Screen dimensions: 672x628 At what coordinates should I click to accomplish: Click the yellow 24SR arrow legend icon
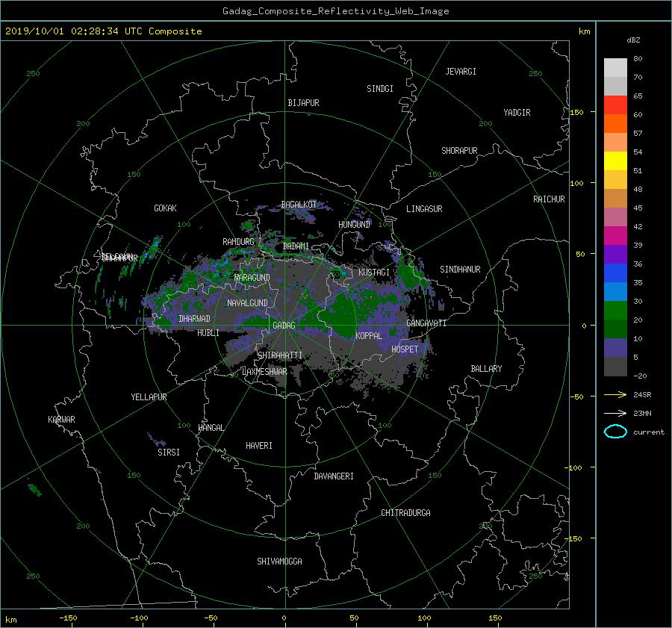615,394
